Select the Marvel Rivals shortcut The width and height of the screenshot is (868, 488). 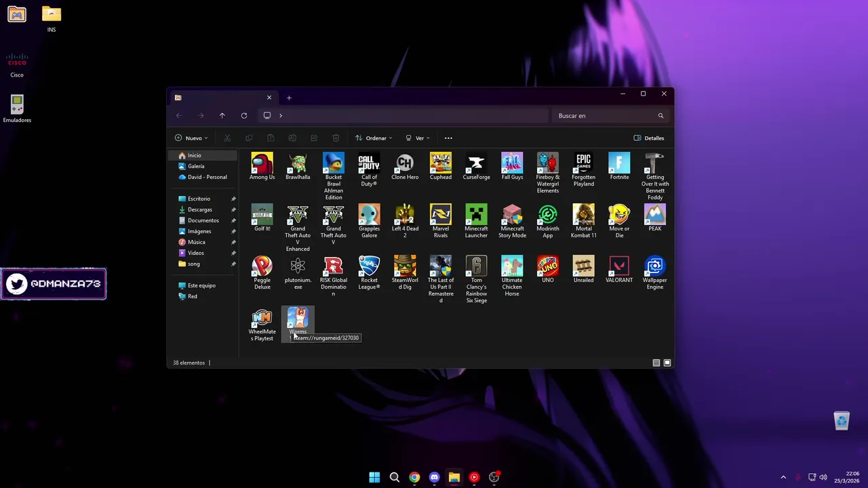(441, 221)
